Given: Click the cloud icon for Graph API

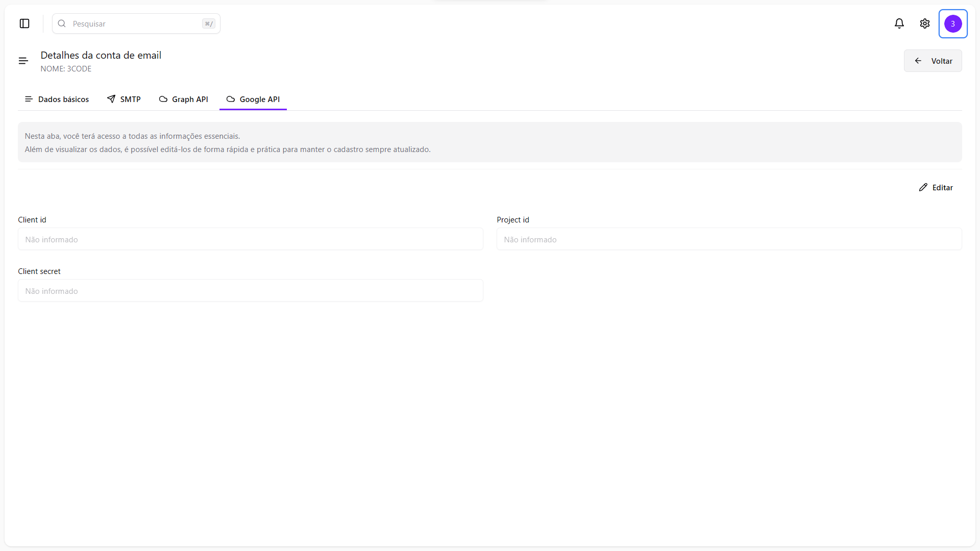Looking at the screenshot, I should pos(163,99).
